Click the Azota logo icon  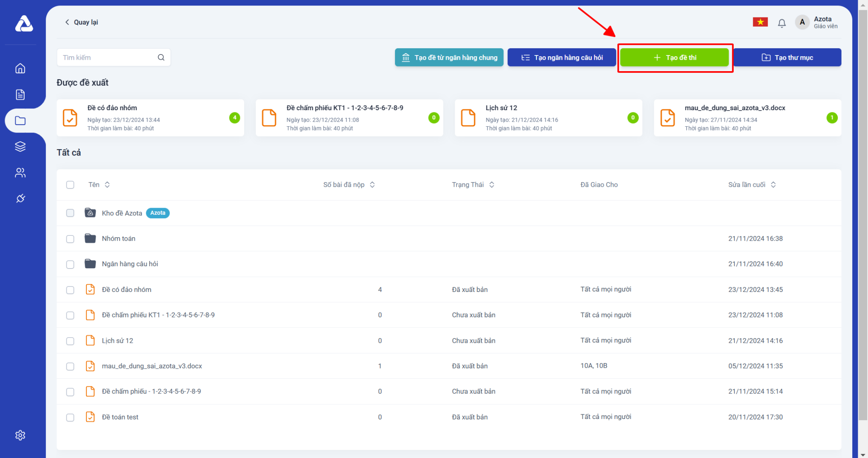tap(24, 24)
